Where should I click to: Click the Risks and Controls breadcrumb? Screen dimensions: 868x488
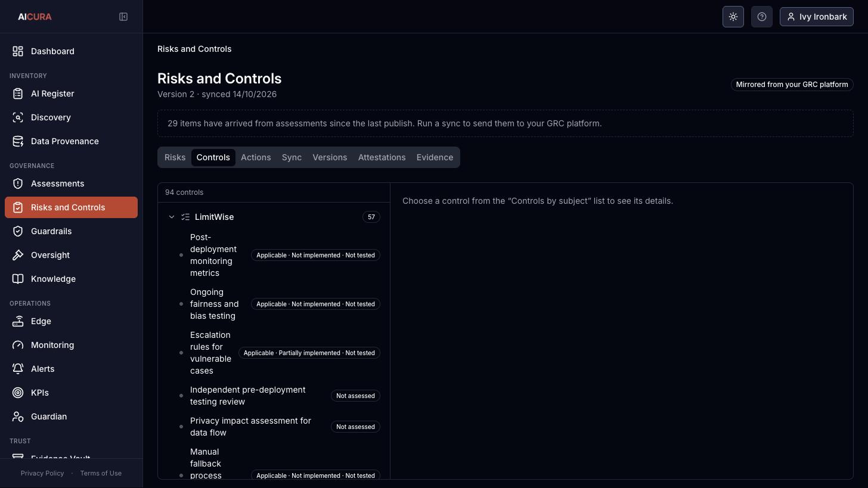click(x=194, y=49)
